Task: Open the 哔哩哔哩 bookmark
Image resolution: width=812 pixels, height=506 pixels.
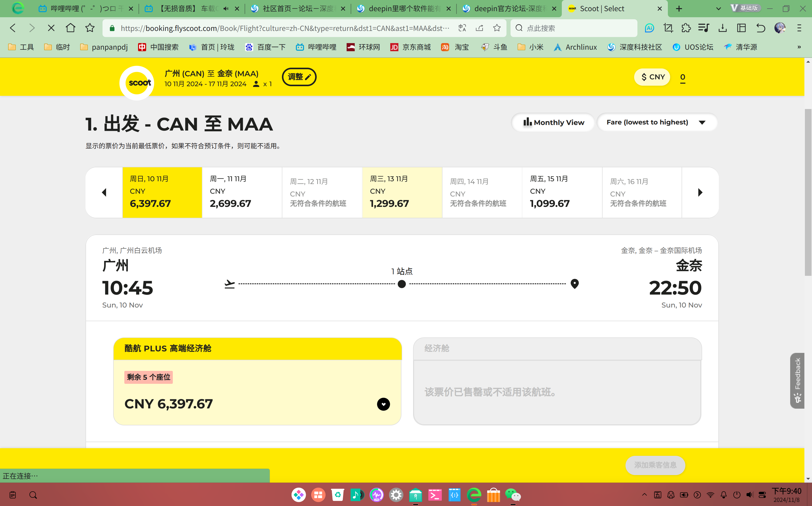Action: click(x=316, y=47)
